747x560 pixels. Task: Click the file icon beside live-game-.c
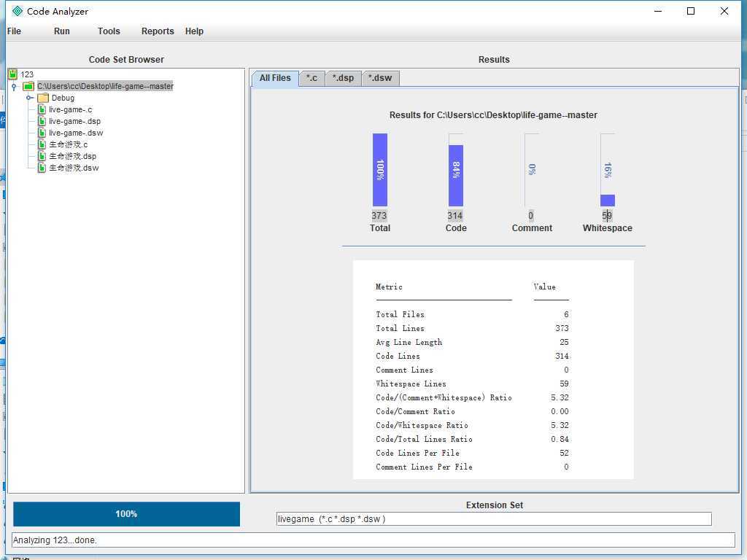[x=42, y=109]
